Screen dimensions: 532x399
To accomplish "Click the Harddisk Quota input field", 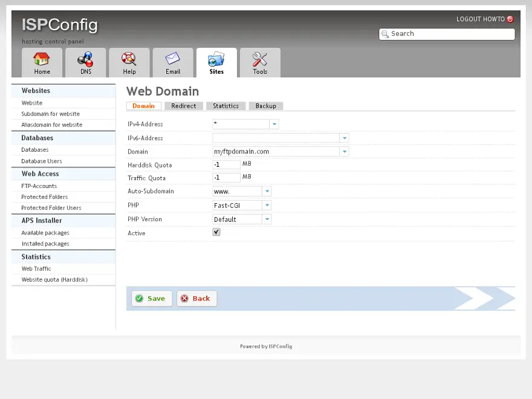I will click(226, 164).
